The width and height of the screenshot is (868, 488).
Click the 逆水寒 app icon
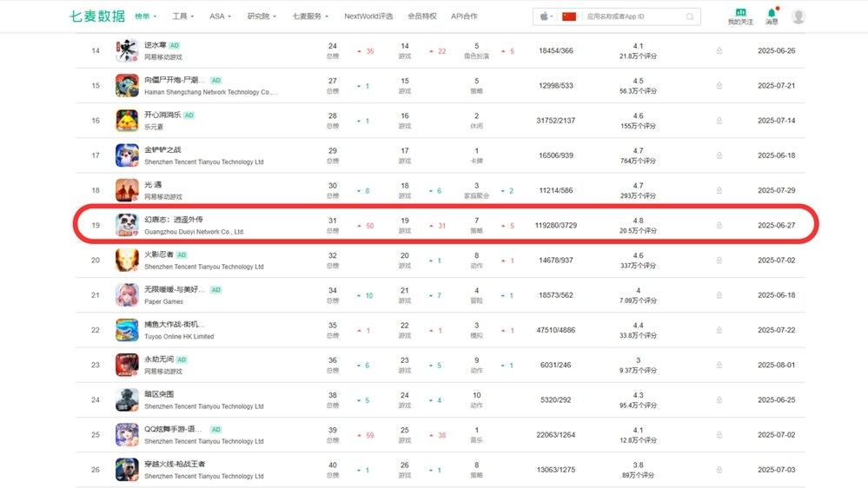(x=127, y=50)
